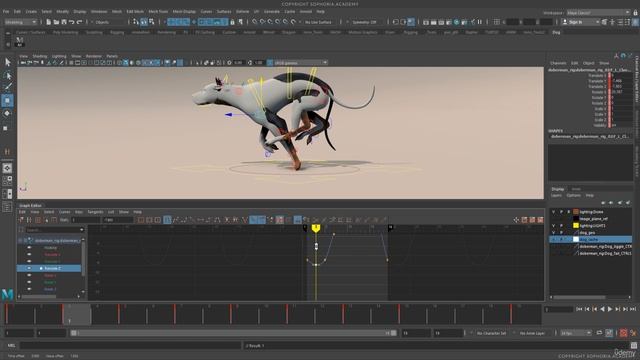Switch to the Rigging shelf tab
Screen dimensions: 640x360
click(117, 32)
